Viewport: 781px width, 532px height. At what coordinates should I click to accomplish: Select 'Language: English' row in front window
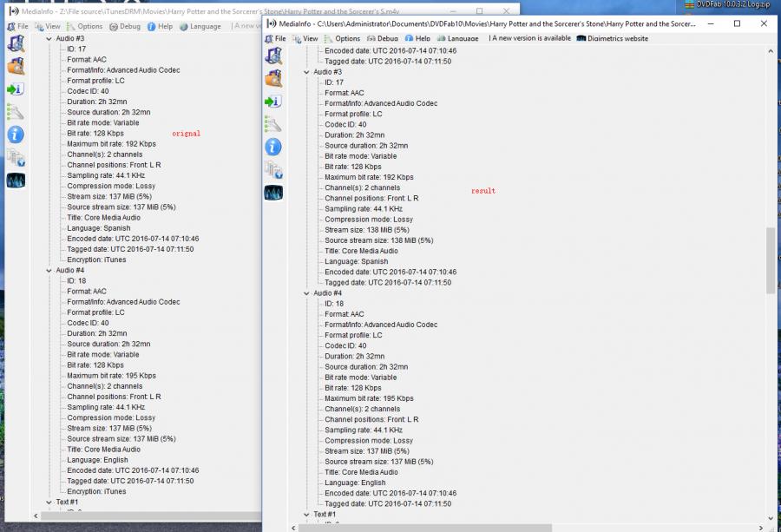[x=355, y=483]
